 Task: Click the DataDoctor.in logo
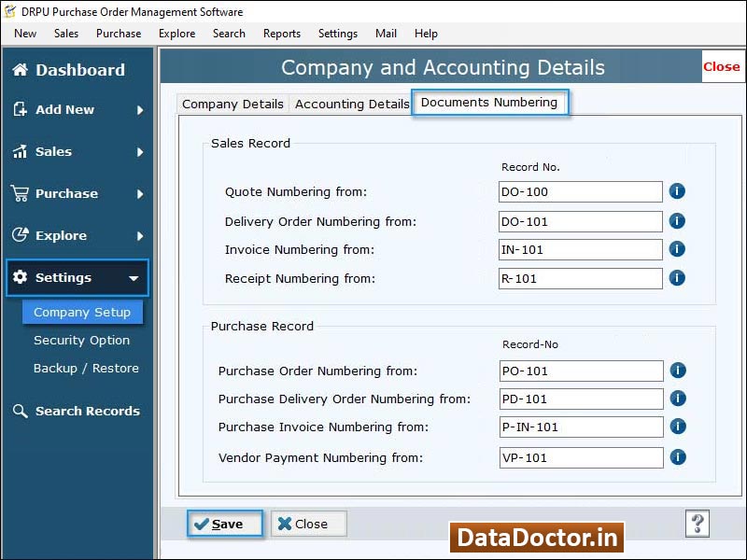click(x=536, y=538)
